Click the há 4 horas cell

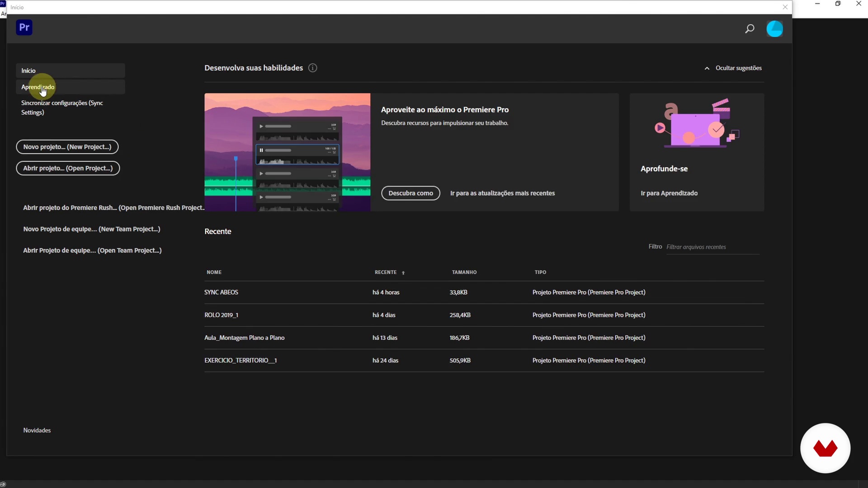[386, 292]
